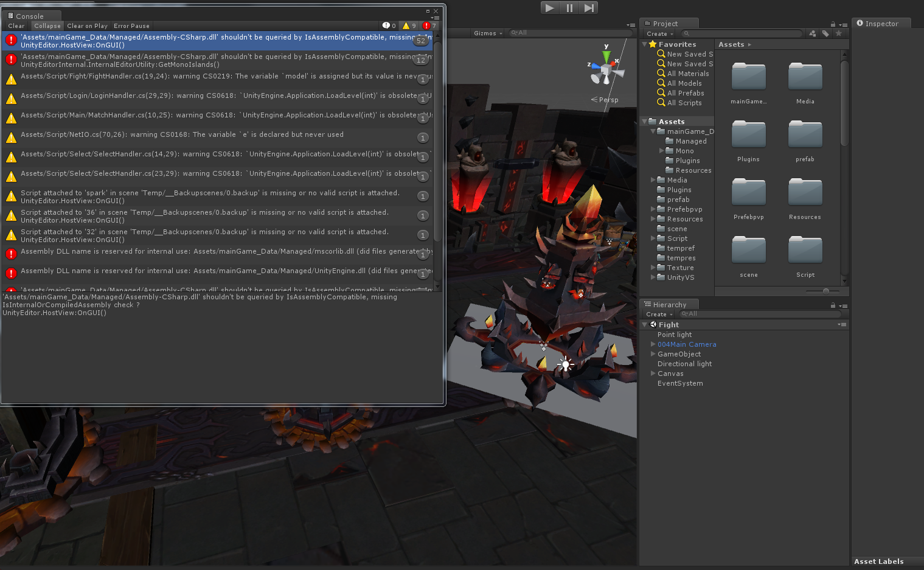Select the Hierarchy tab

[x=670, y=304]
